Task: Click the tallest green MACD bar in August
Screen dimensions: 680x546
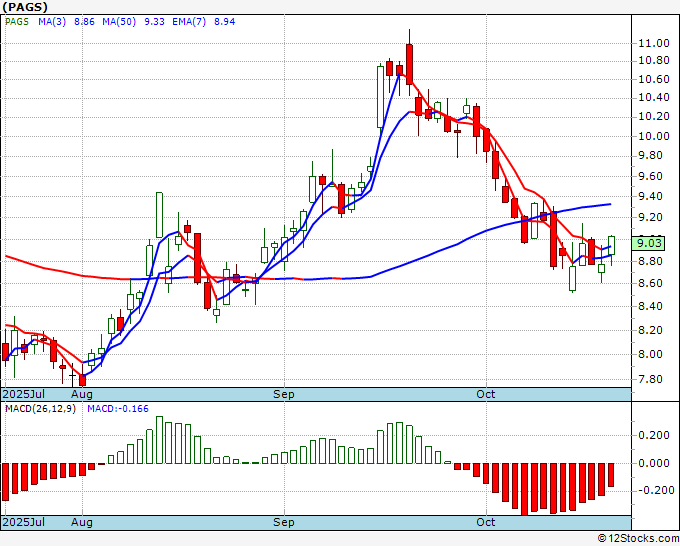Action: tap(159, 440)
